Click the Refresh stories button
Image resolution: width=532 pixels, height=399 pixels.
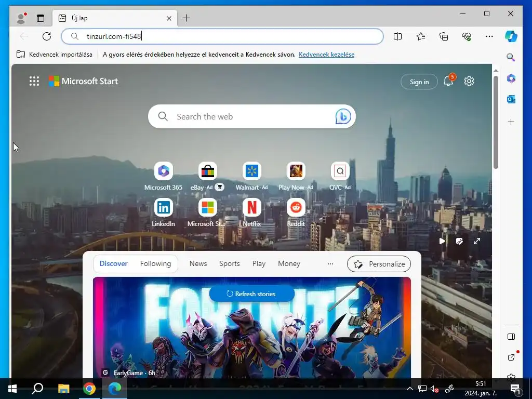(x=252, y=294)
